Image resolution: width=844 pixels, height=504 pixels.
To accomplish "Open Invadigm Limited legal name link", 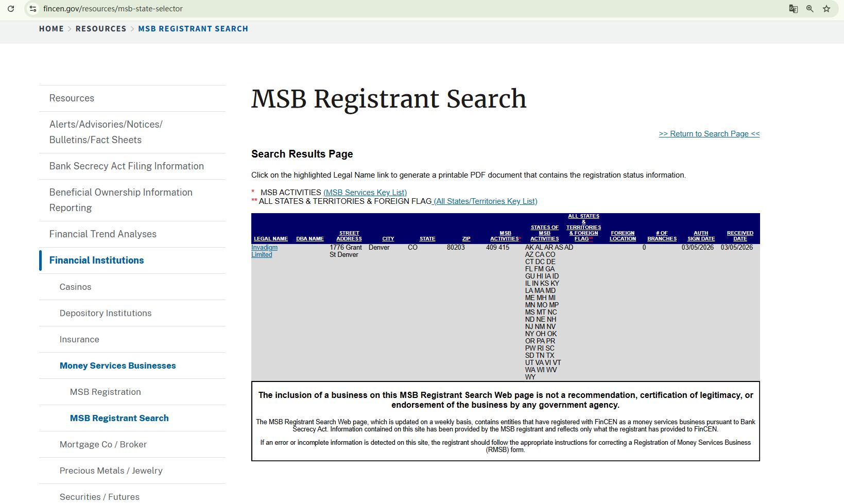I will [x=264, y=251].
